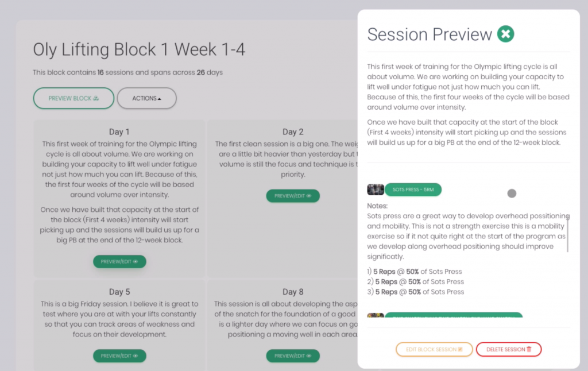Click the eye icon on Day 5 Preview/Edit
Screen dimensions: 588x371
pos(136,355)
